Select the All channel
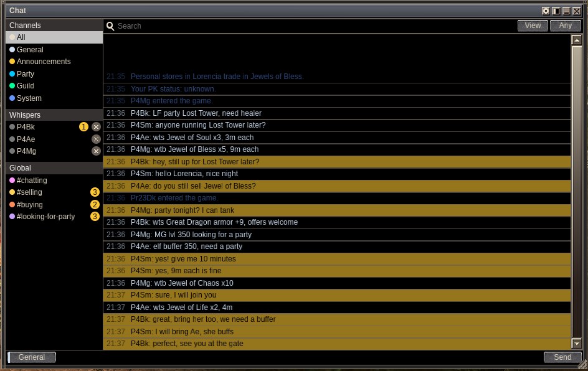Image resolution: width=588 pixels, height=371 pixels. (x=54, y=37)
